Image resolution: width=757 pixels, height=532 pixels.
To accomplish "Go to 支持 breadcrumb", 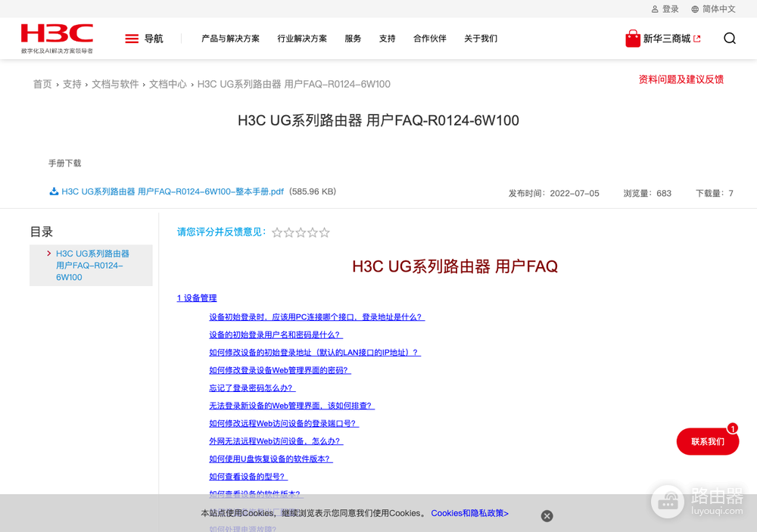I will click(x=72, y=85).
